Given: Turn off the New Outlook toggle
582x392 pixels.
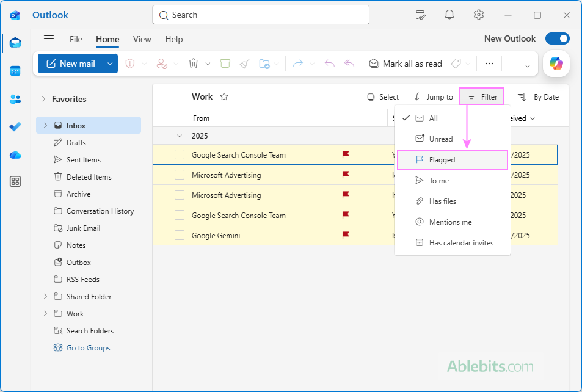Looking at the screenshot, I should (x=557, y=38).
